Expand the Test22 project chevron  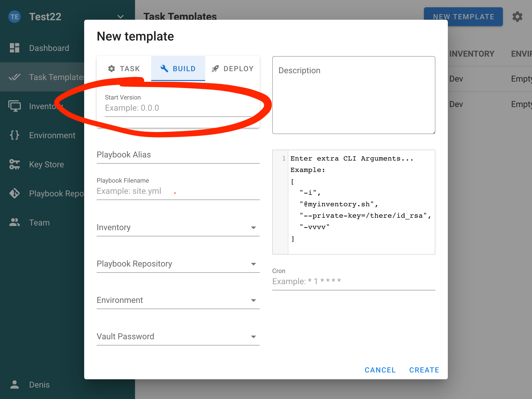[x=120, y=17]
